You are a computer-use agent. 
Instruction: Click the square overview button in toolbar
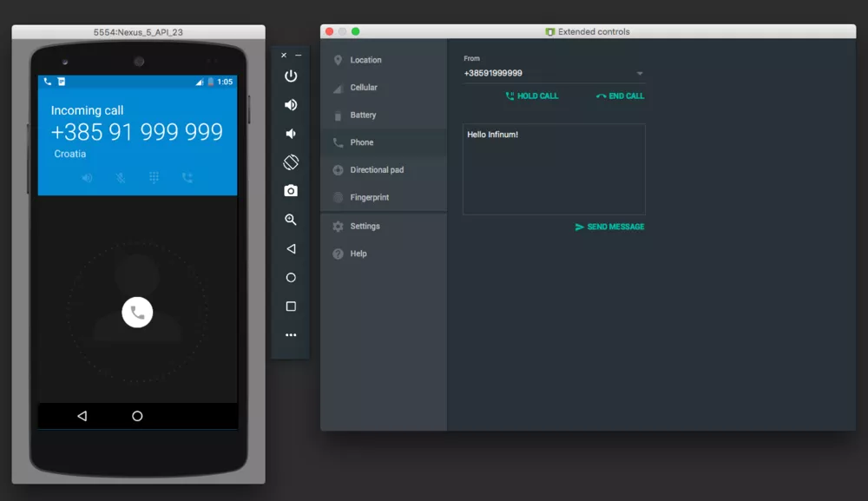291,307
